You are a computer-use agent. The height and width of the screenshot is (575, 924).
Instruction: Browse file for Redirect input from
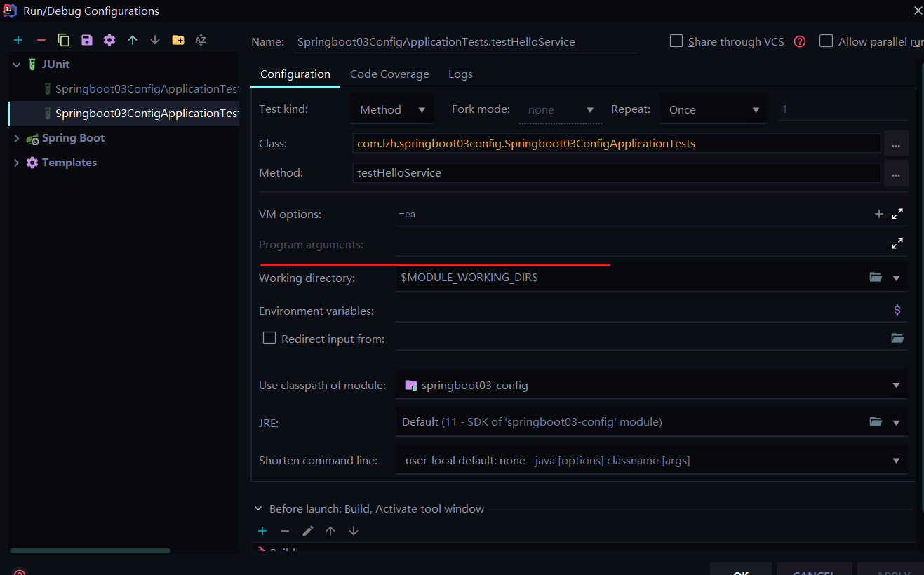tap(897, 338)
